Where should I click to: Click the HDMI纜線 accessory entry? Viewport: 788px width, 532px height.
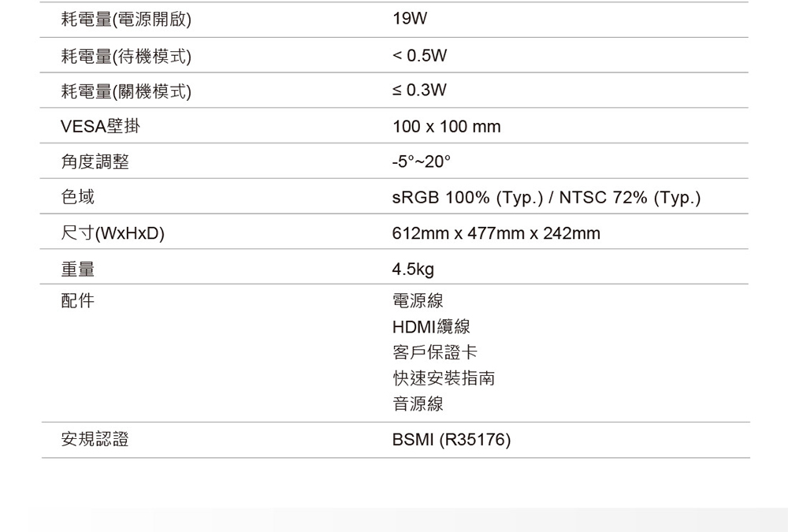pos(431,326)
